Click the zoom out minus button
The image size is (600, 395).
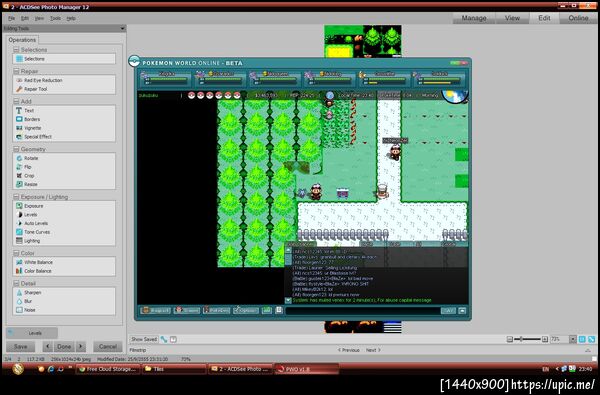coord(510,339)
